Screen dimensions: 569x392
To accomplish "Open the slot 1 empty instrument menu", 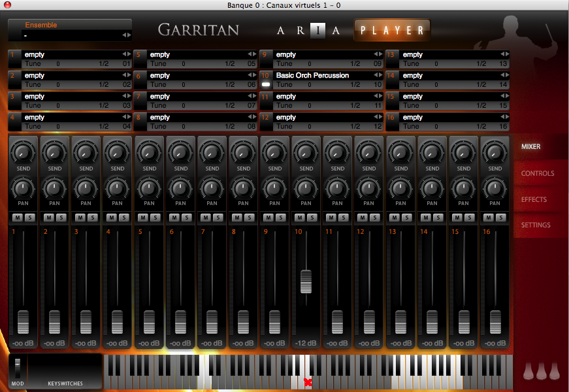I will (x=72, y=55).
